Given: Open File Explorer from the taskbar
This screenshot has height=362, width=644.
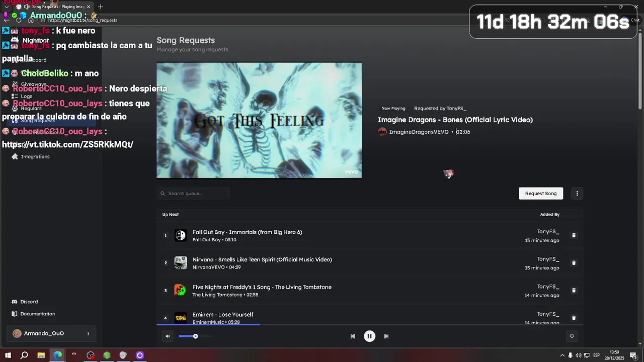Looking at the screenshot, I should [x=41, y=355].
